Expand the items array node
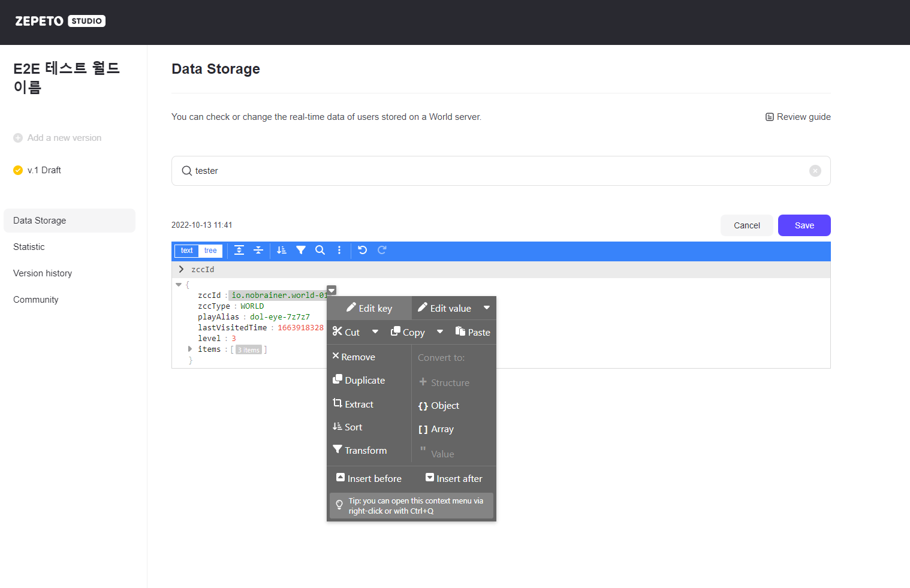Screen dimensions: 910x588 pos(190,349)
